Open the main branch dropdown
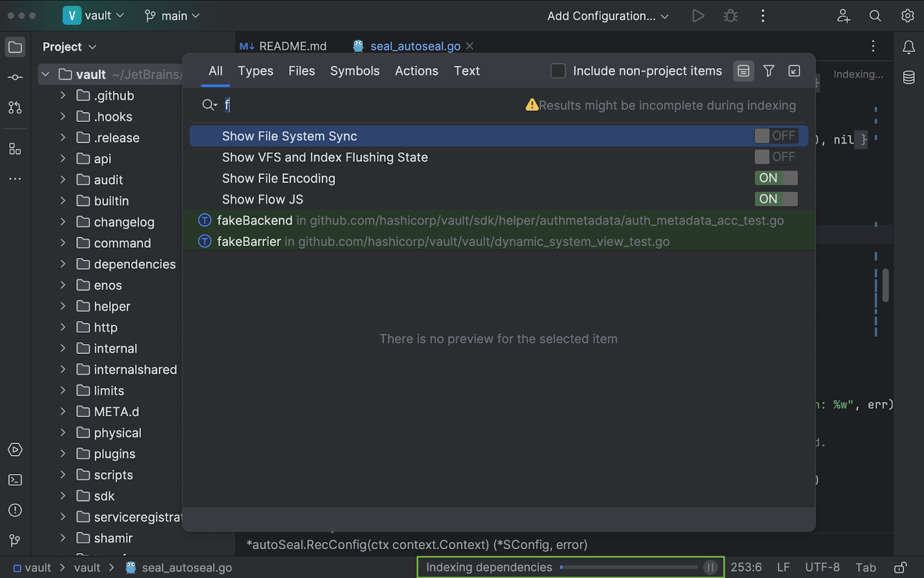This screenshot has height=578, width=924. pos(172,16)
